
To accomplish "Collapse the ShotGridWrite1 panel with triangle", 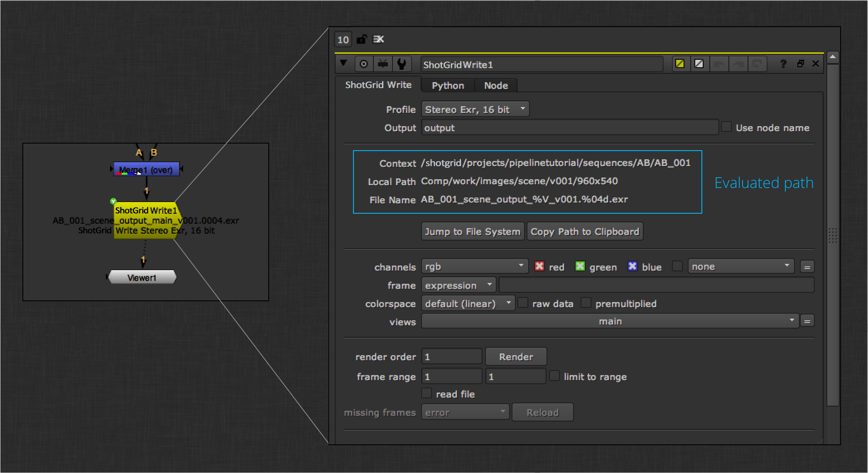I will (x=343, y=63).
